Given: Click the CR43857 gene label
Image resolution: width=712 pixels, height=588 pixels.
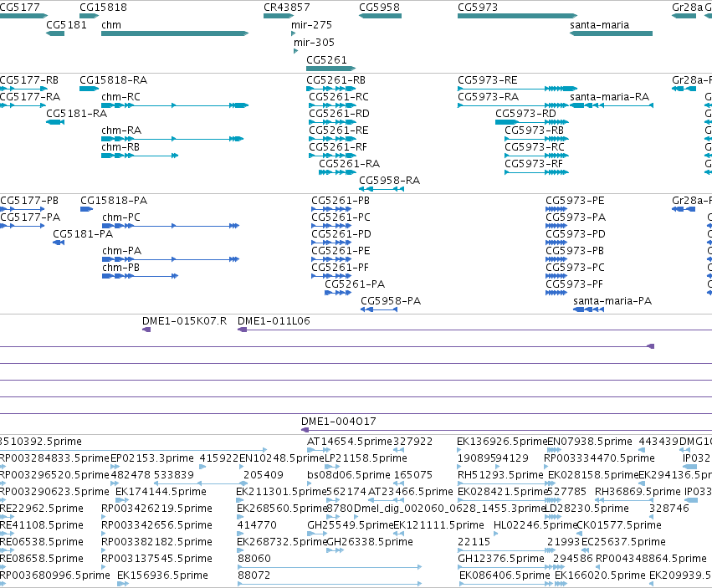Looking at the screenshot, I should [286, 8].
